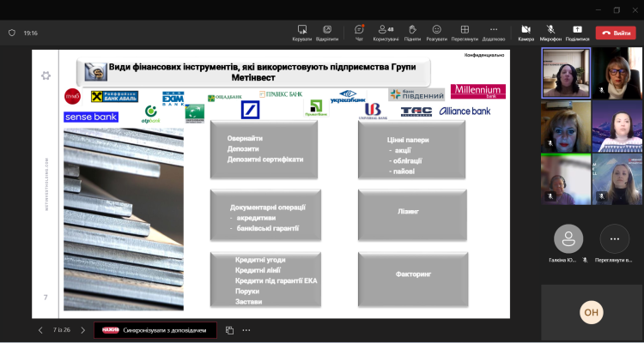
Task: Go to the previous slide arrow
Action: point(40,329)
